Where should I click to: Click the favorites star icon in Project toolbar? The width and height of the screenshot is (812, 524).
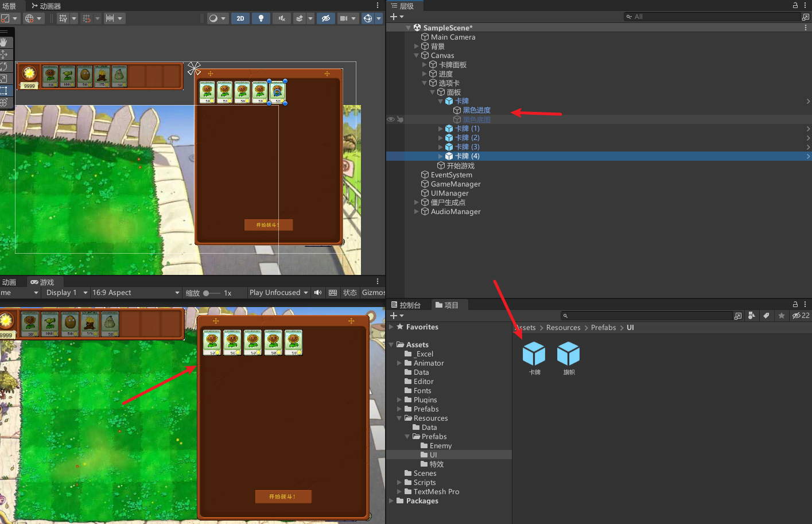[x=781, y=316]
